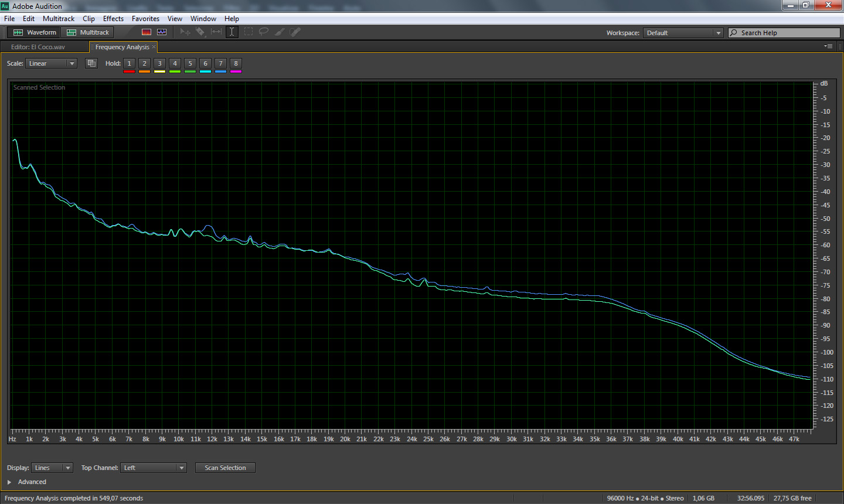The height and width of the screenshot is (504, 844).
Task: Toggle Hold button 6
Action: point(206,63)
